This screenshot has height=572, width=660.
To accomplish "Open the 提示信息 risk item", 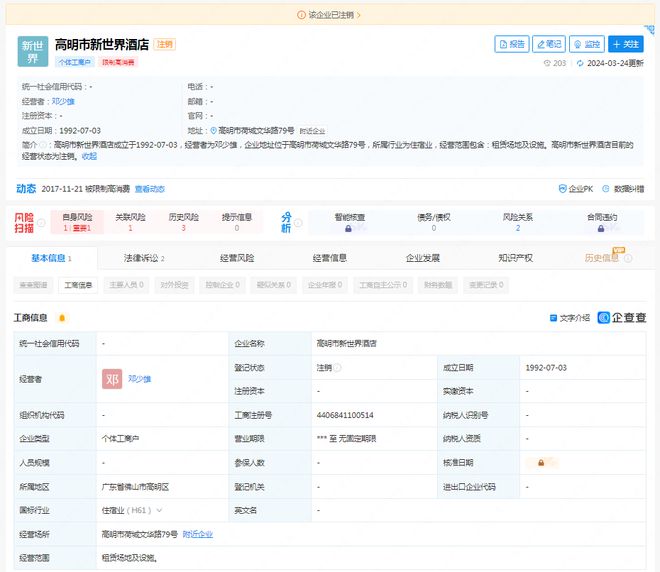I will pos(237,222).
